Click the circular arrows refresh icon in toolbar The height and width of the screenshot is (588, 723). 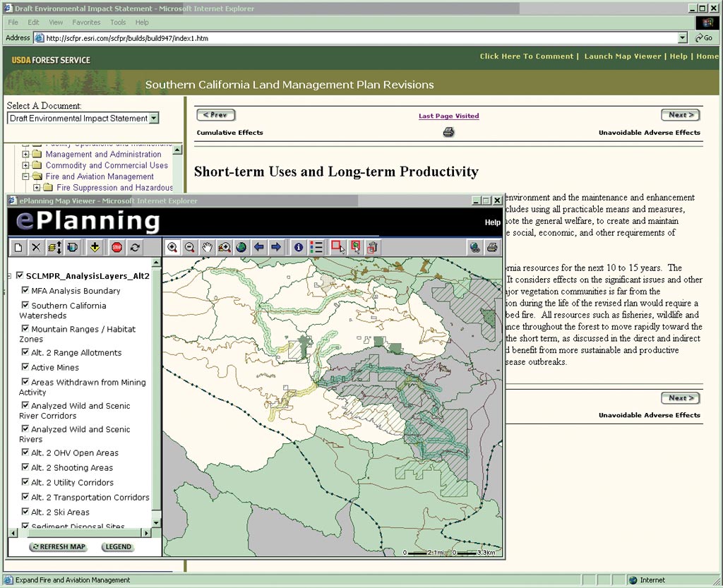click(x=135, y=248)
